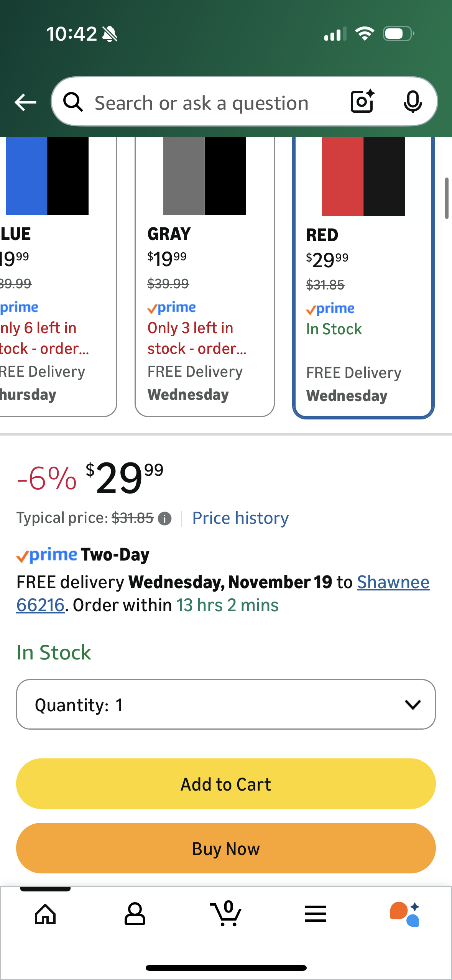452x980 pixels.
Task: Open the account profile icon
Action: coord(135,914)
